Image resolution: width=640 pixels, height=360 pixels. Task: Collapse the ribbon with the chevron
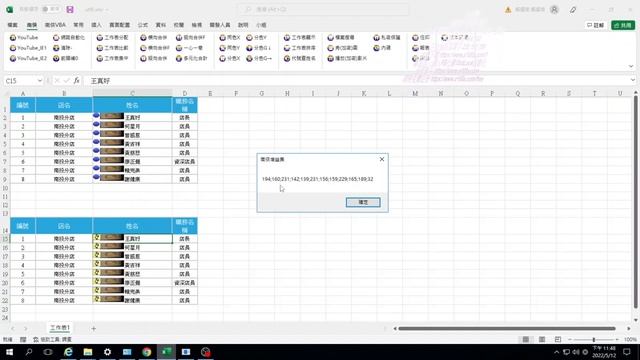[x=631, y=67]
